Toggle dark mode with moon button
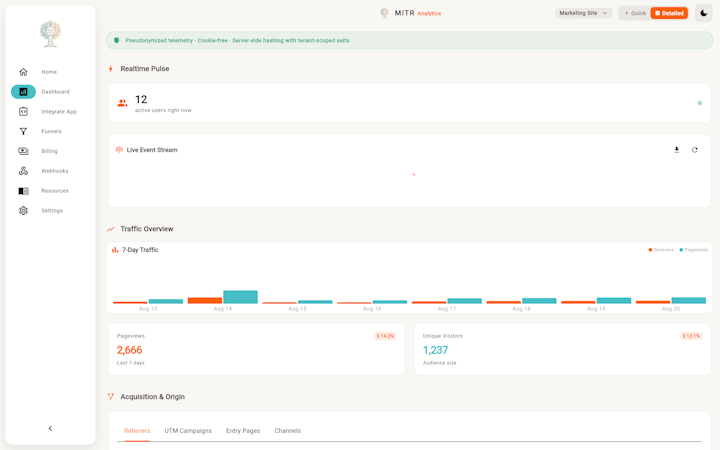 coord(703,13)
